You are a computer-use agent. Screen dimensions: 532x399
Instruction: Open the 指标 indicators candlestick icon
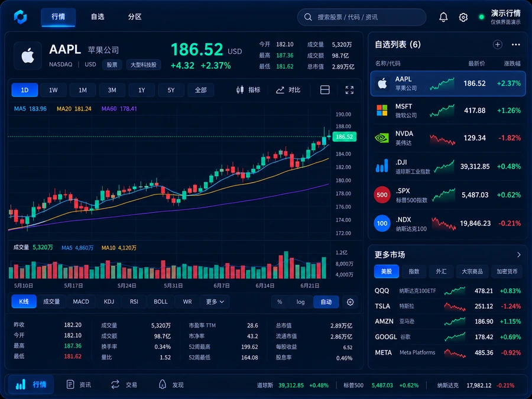240,90
